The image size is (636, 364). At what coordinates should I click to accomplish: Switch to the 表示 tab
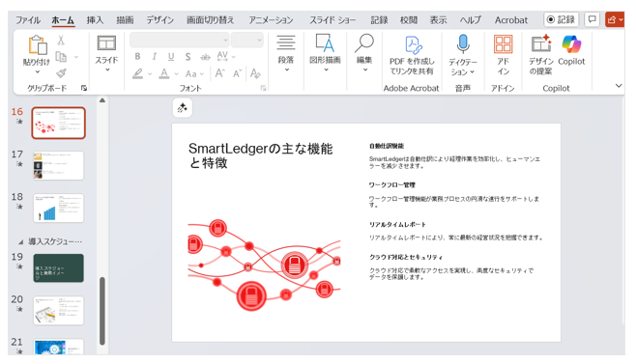pyautogui.click(x=438, y=20)
